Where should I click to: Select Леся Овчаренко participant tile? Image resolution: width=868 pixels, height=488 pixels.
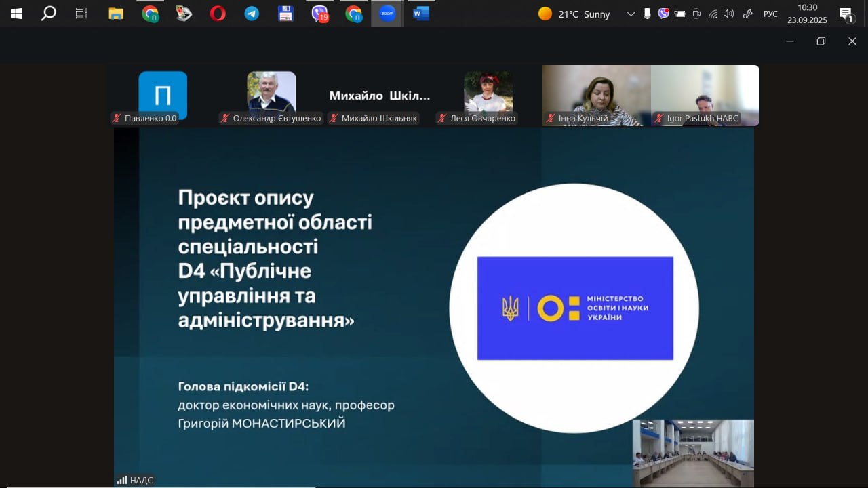click(x=488, y=96)
